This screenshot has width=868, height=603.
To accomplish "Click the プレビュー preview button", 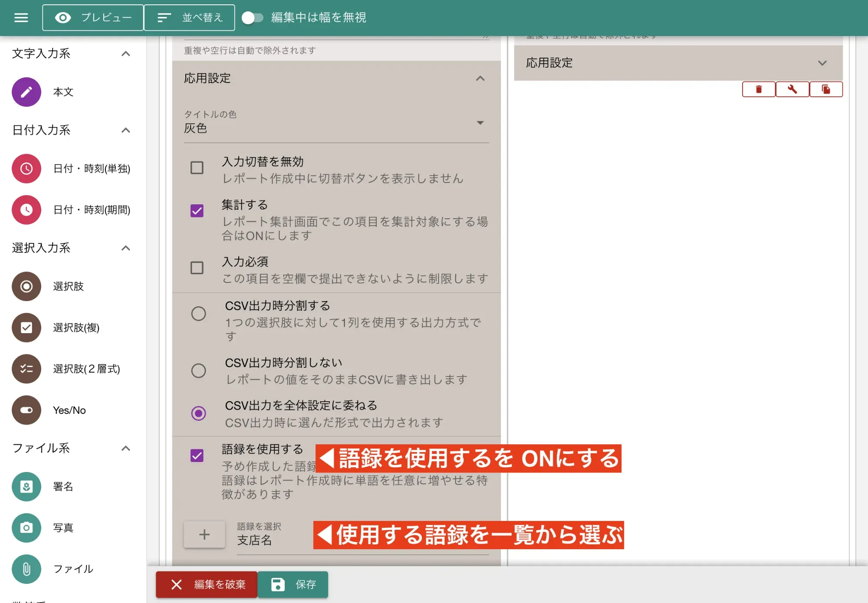I will click(93, 17).
